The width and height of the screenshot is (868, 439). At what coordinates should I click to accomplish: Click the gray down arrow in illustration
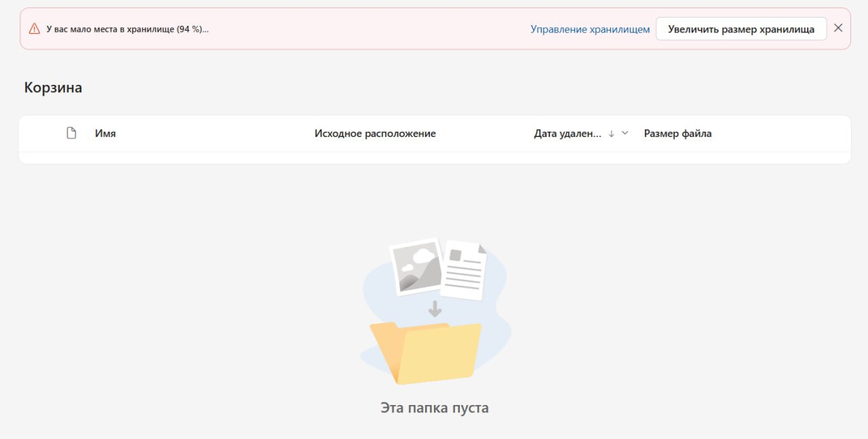pyautogui.click(x=435, y=309)
